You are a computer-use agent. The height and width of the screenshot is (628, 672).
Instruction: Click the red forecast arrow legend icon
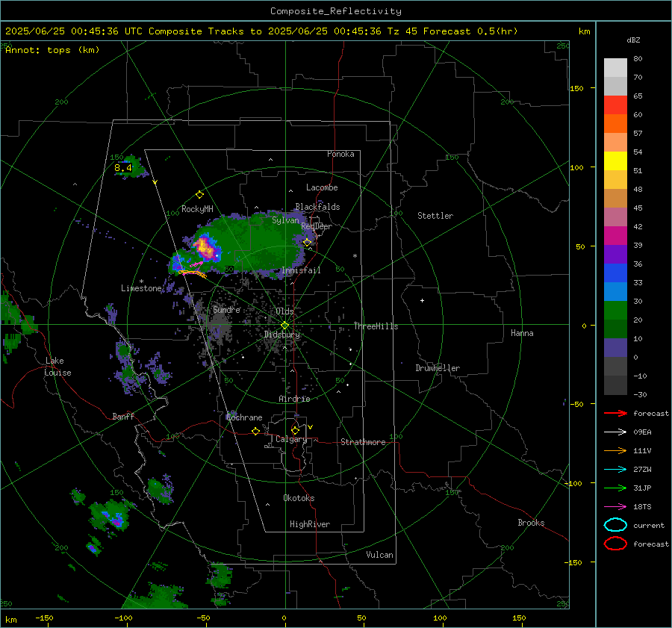[615, 413]
